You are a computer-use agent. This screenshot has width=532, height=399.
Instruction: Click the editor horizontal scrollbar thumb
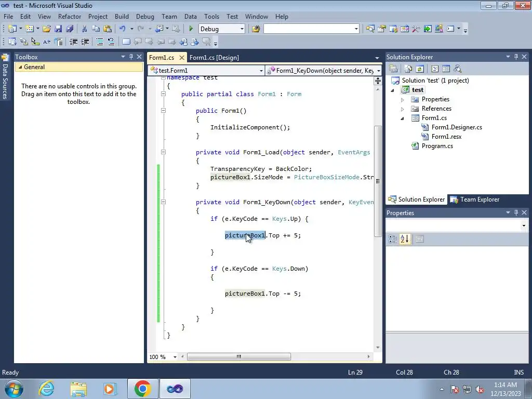tap(239, 356)
